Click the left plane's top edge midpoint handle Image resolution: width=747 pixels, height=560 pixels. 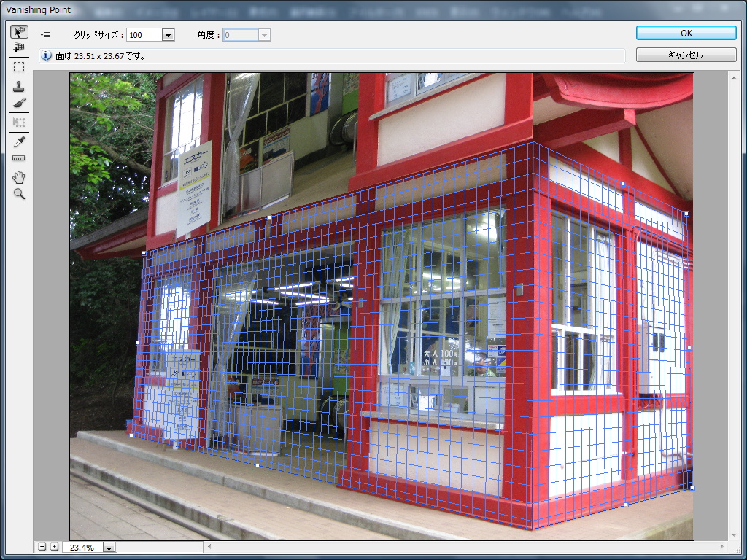click(269, 217)
